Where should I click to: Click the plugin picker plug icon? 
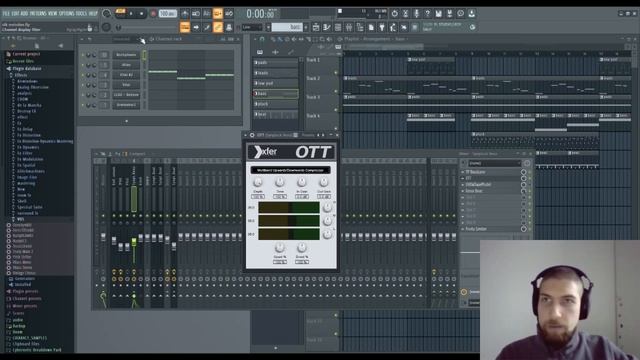pyautogui.click(x=382, y=27)
